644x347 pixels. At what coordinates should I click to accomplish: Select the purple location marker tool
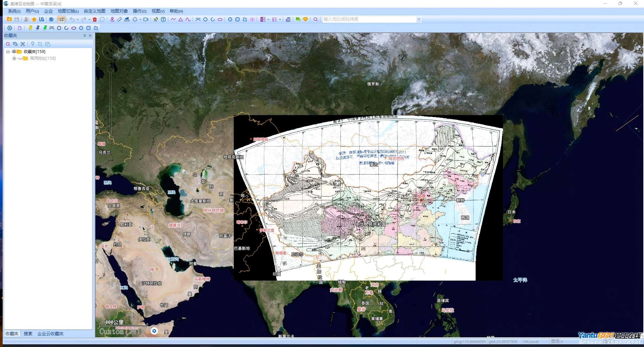click(x=112, y=19)
